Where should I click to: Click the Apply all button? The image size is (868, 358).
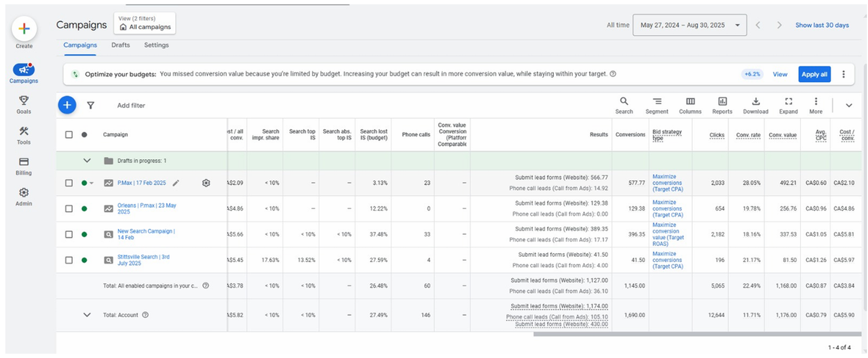click(x=814, y=74)
